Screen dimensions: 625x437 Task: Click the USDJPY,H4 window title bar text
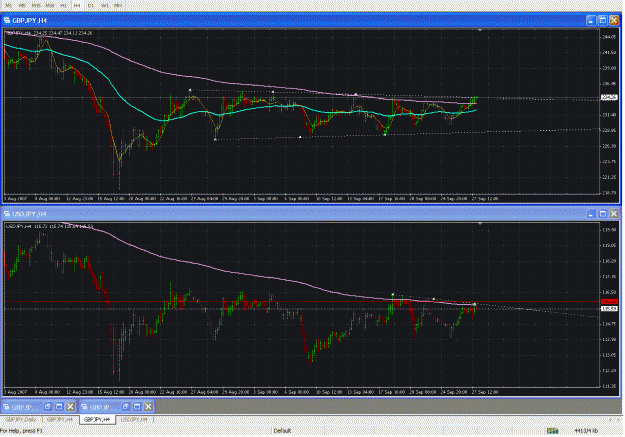click(x=29, y=214)
